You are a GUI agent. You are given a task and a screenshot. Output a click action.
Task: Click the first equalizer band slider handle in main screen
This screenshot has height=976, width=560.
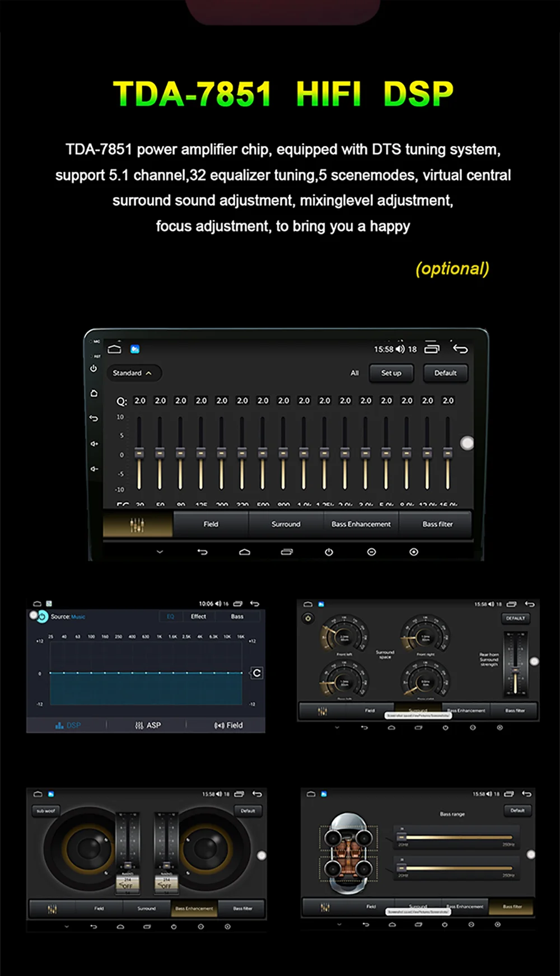pos(139,452)
